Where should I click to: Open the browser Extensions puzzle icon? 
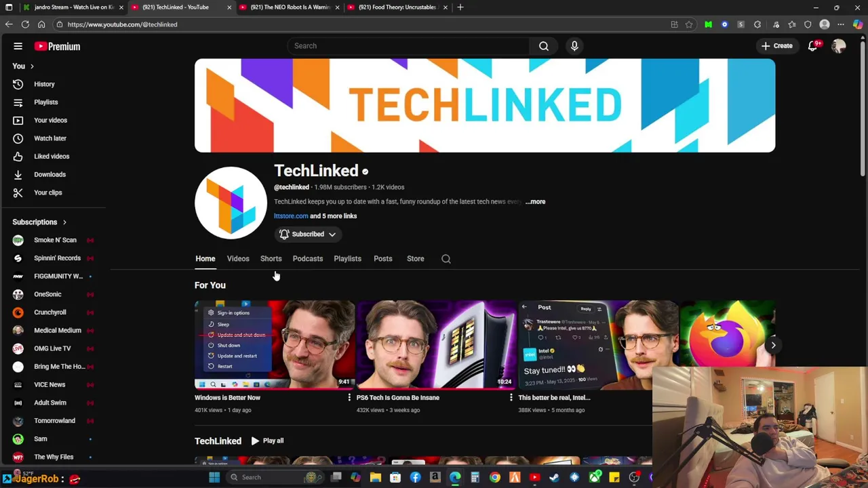757,24
